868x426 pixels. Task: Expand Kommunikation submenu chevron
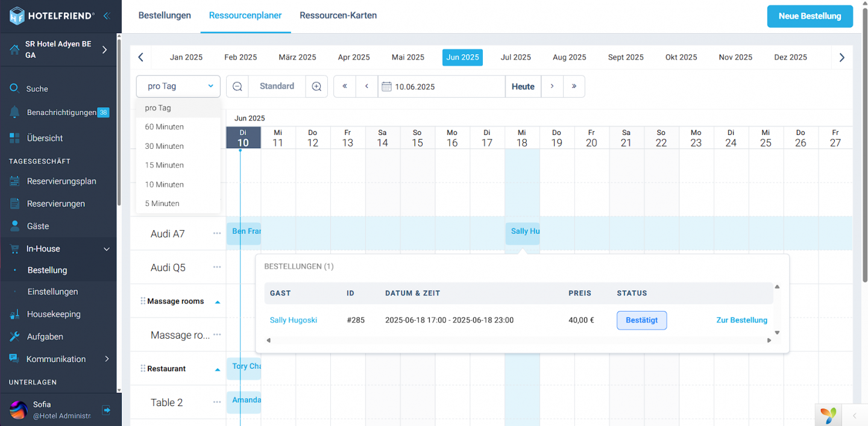click(x=107, y=359)
